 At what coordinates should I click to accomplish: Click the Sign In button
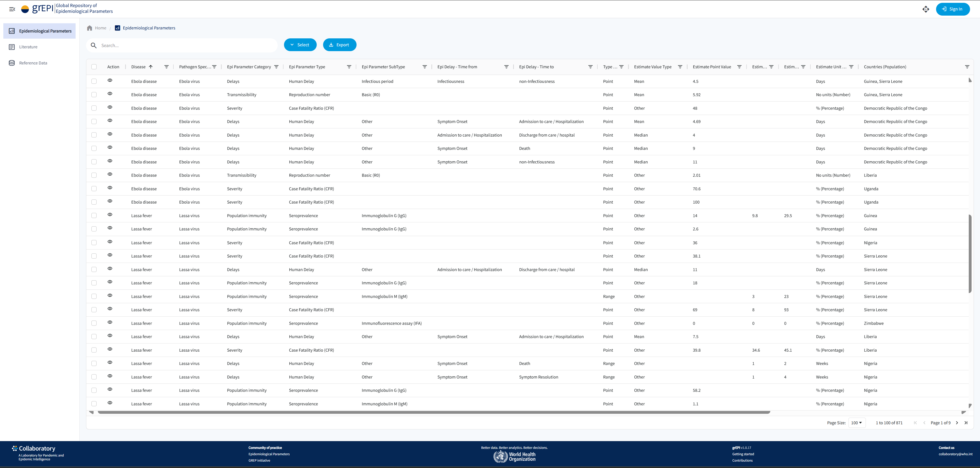coord(953,9)
